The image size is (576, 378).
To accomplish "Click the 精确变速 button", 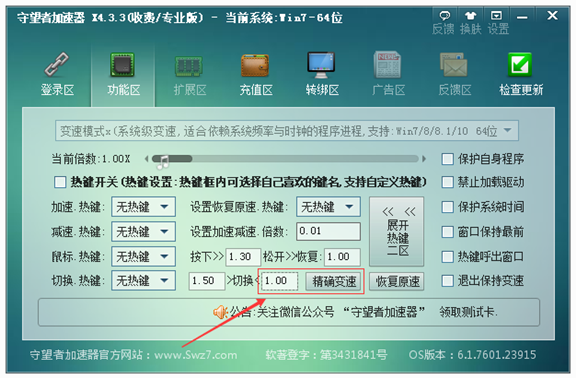I will coord(334,281).
